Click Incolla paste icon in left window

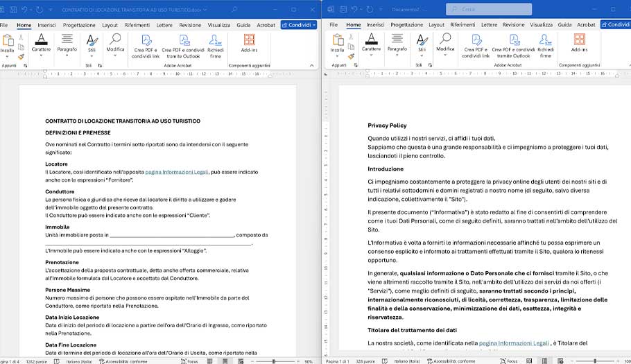click(x=7, y=40)
